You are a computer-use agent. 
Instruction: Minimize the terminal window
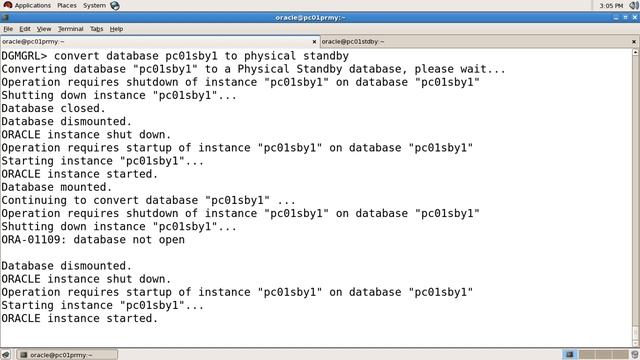[616, 18]
